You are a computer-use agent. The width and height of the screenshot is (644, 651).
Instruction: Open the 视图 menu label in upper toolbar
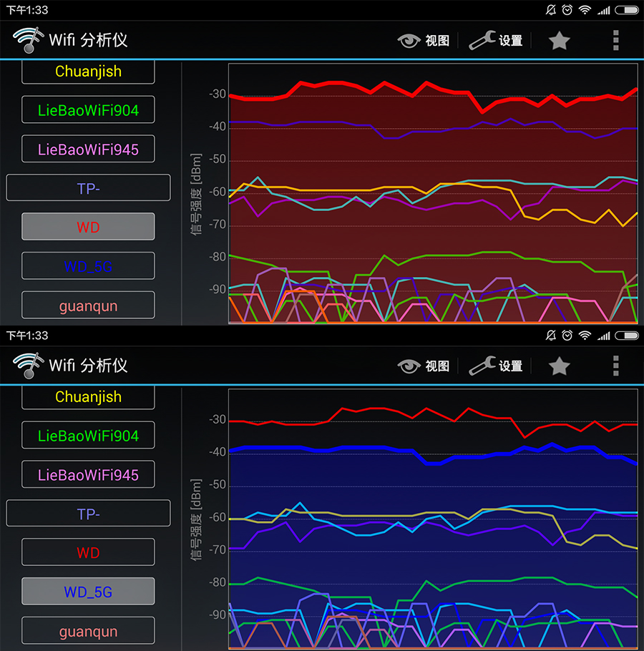(437, 41)
